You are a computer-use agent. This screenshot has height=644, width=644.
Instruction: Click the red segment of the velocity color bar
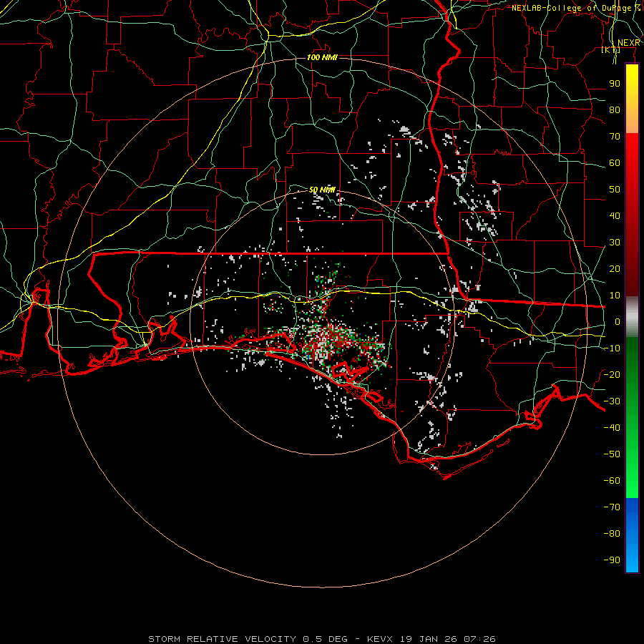click(x=632, y=213)
